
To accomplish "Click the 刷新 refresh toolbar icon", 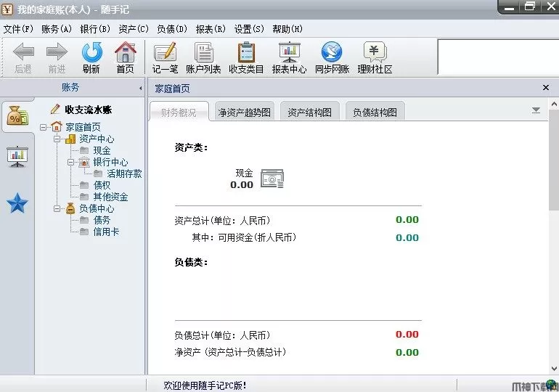I will tap(91, 57).
